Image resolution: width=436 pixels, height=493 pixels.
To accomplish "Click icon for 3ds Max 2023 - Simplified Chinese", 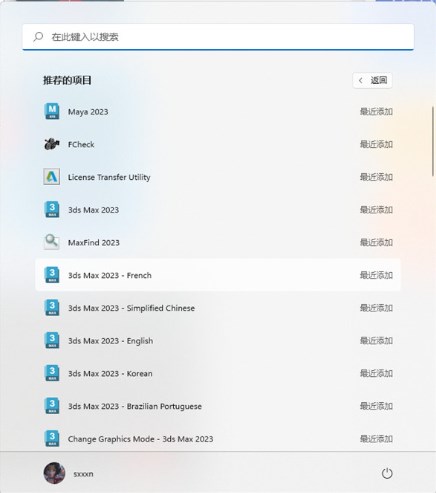I will coord(52,308).
